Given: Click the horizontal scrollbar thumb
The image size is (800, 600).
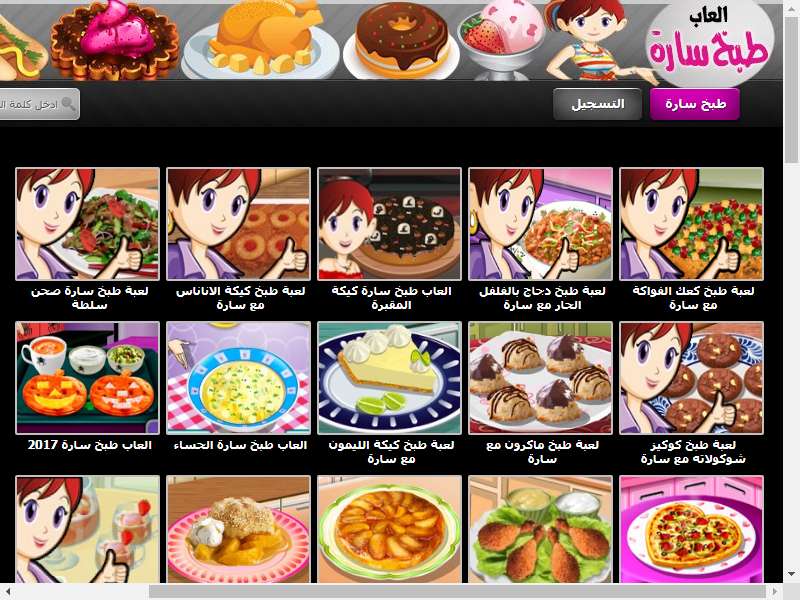Looking at the screenshot, I should [457, 591].
